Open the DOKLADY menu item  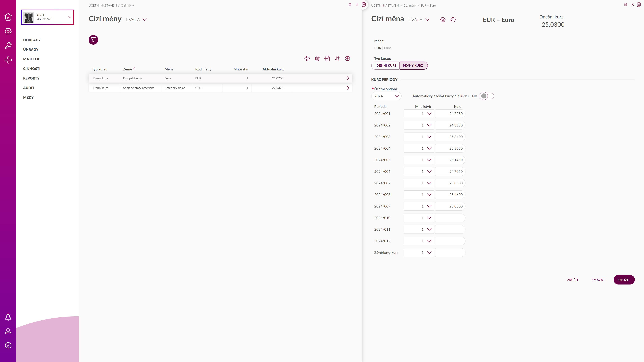point(32,40)
